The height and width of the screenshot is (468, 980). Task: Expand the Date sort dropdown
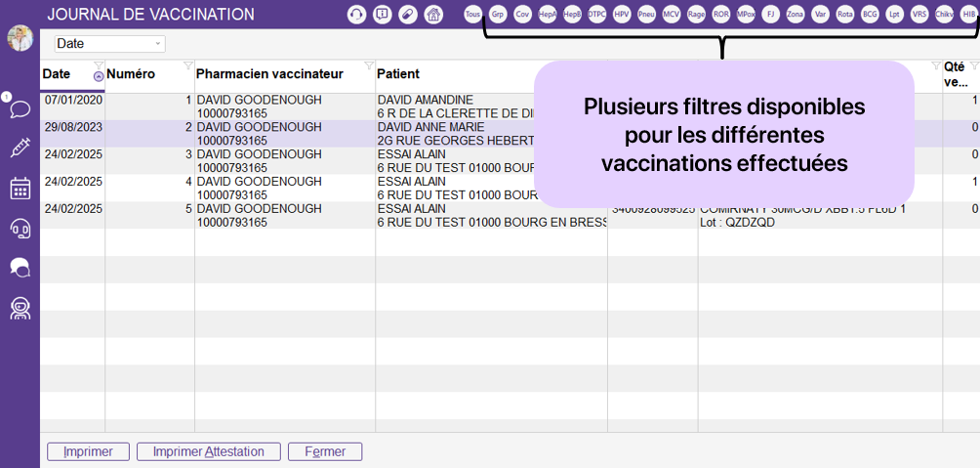click(158, 44)
